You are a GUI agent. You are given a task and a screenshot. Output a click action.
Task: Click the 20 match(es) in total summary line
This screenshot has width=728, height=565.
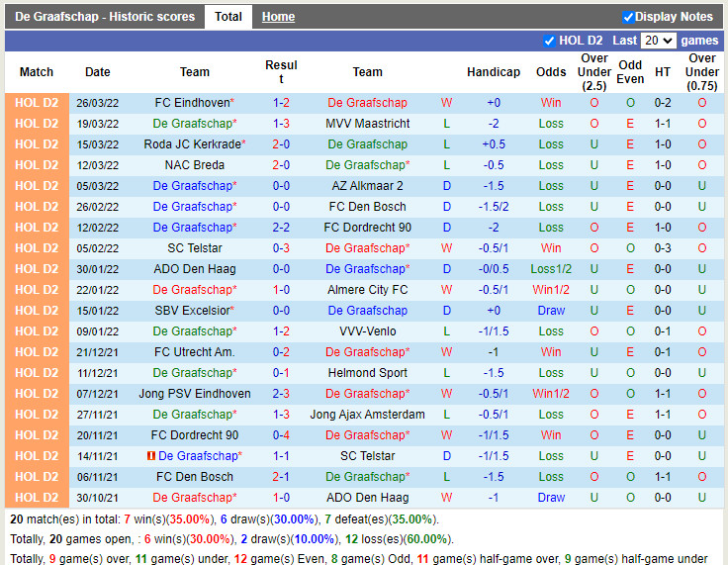coord(225,519)
